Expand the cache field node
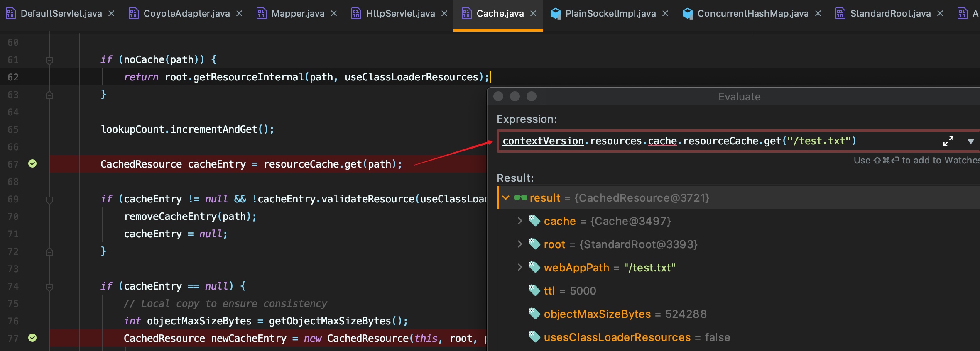This screenshot has width=980, height=351. (519, 221)
